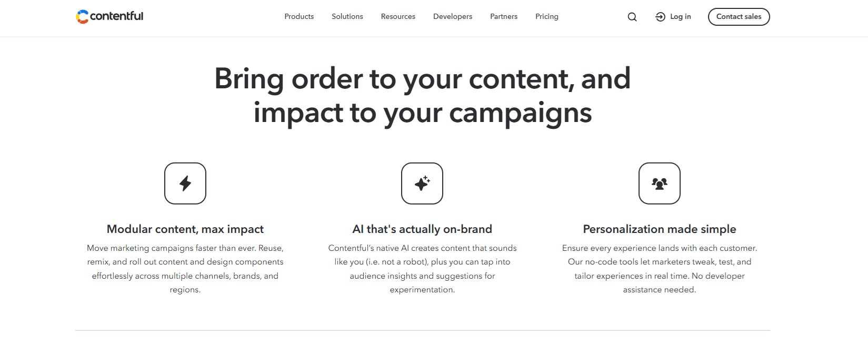868x356 pixels.
Task: Click the personalization audience icon
Action: [x=659, y=183]
